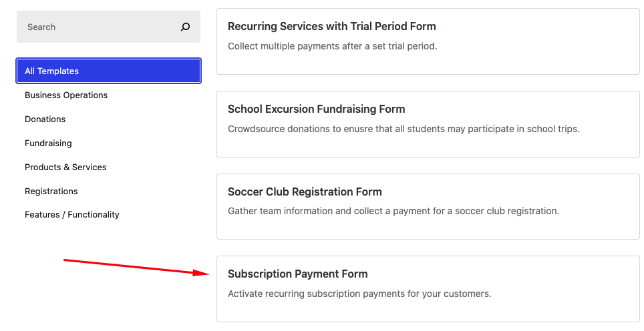644x331 pixels.
Task: Open Recurring Services with Trial Period Form title
Action: click(331, 27)
